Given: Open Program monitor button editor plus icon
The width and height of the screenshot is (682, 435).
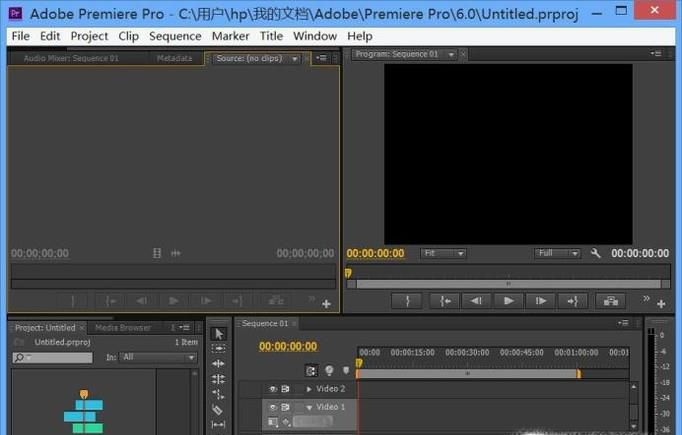Looking at the screenshot, I should tap(661, 304).
